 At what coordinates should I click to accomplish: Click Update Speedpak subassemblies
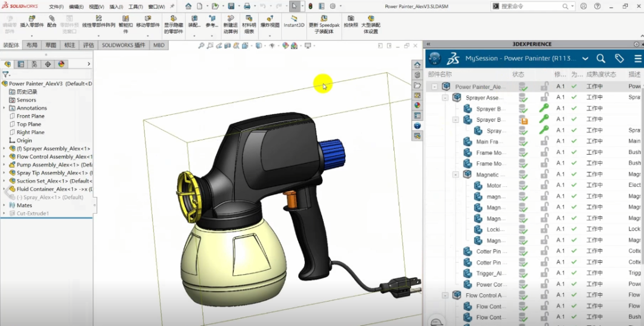(x=324, y=24)
